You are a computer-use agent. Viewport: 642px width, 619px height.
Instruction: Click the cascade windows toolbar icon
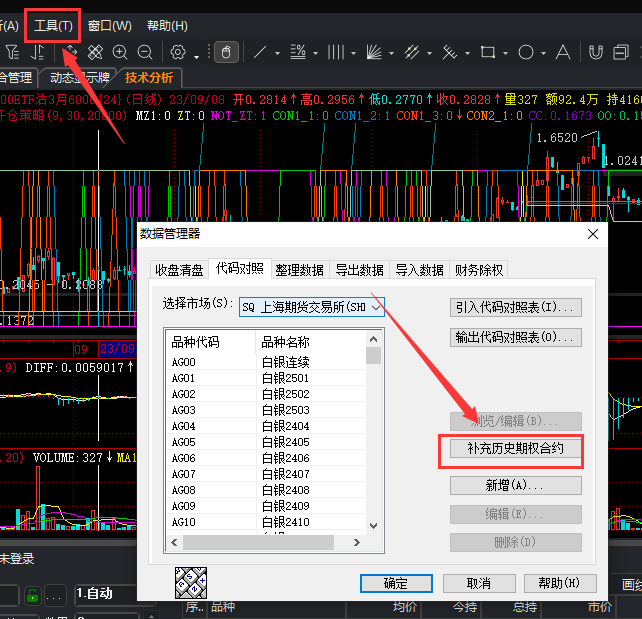tap(621, 52)
